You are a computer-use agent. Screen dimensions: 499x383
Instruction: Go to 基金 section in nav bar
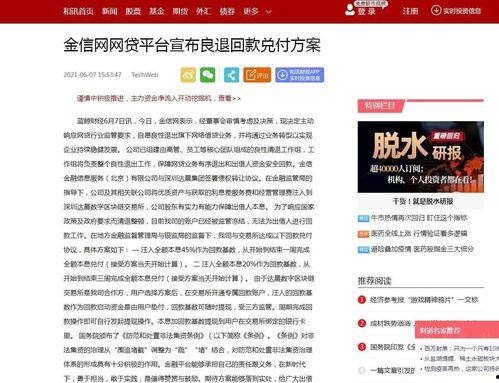(x=156, y=11)
